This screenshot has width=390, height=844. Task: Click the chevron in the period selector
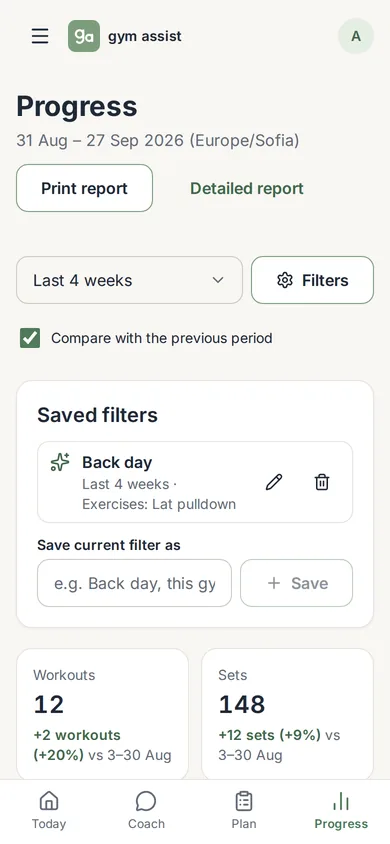pyautogui.click(x=218, y=280)
